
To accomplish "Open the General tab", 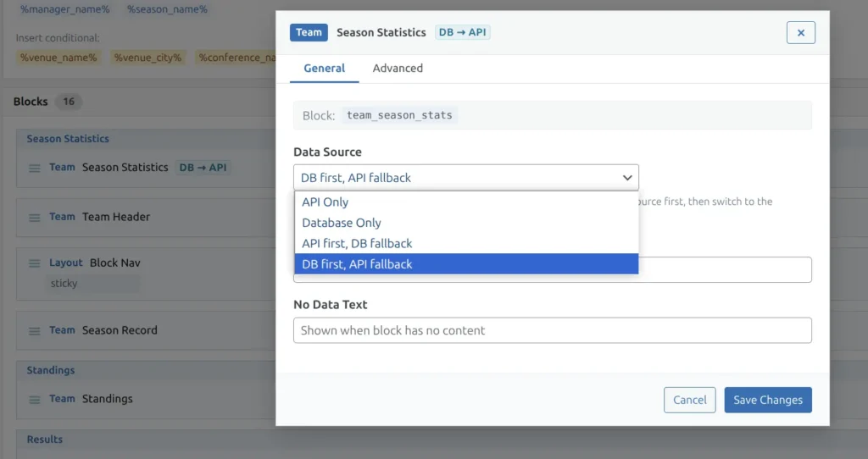I will coord(324,68).
